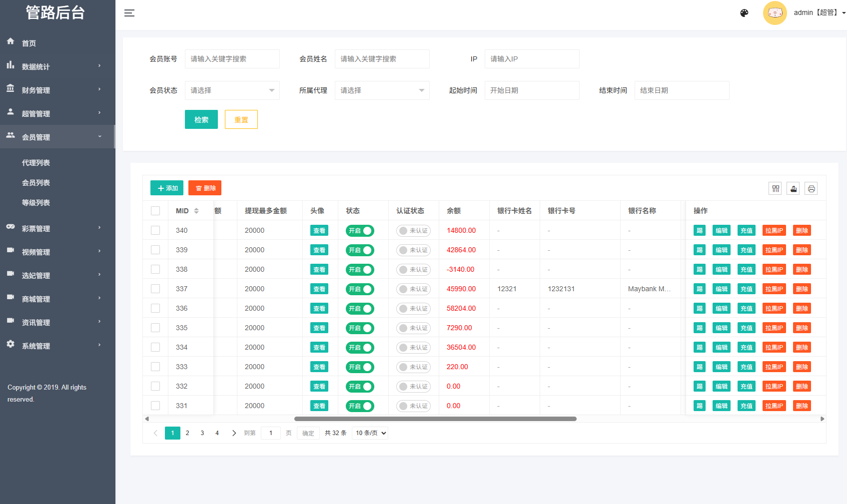
Task: Open the 10 条/页 page size selector
Action: (x=370, y=433)
